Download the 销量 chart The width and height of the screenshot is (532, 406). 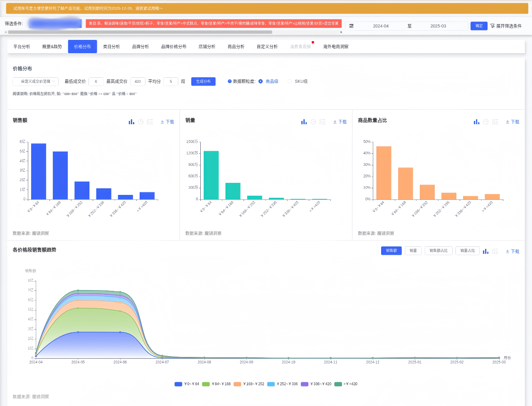pyautogui.click(x=340, y=122)
